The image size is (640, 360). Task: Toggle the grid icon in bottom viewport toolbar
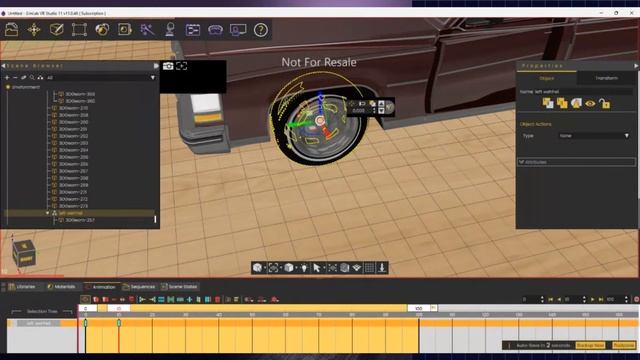tap(369, 268)
